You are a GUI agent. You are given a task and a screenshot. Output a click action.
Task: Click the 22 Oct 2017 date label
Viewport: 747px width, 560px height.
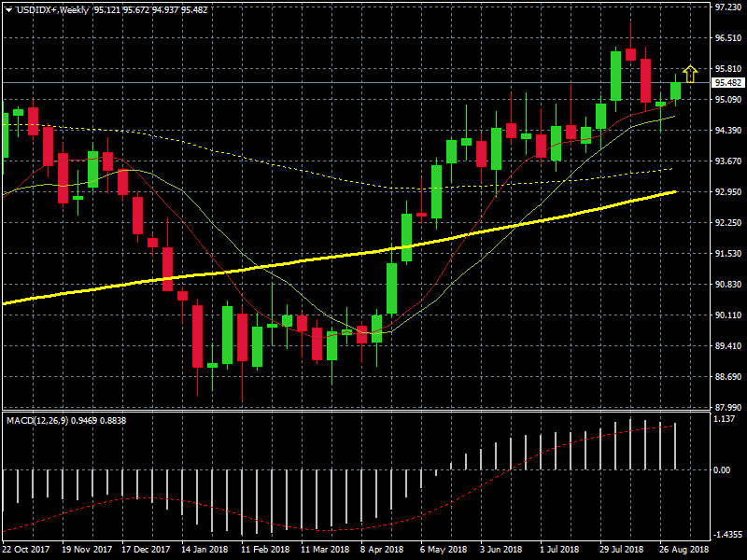[x=26, y=550]
